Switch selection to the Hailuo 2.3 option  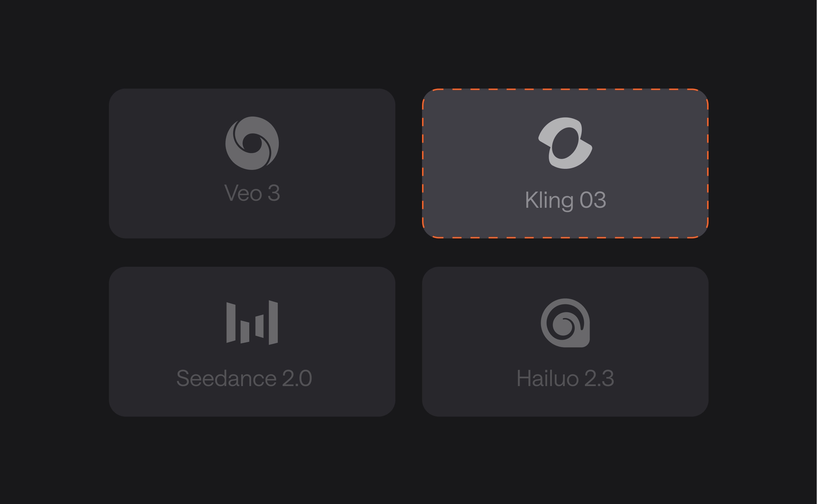[x=565, y=342]
